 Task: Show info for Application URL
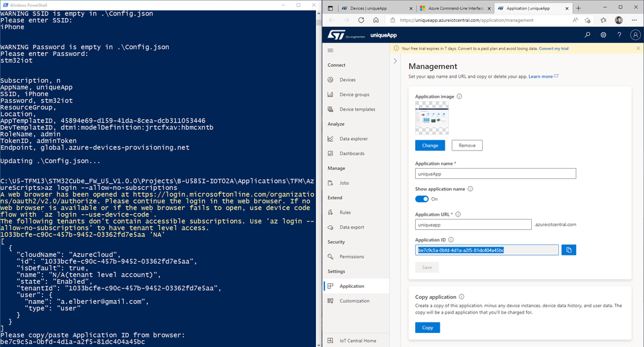(458, 214)
